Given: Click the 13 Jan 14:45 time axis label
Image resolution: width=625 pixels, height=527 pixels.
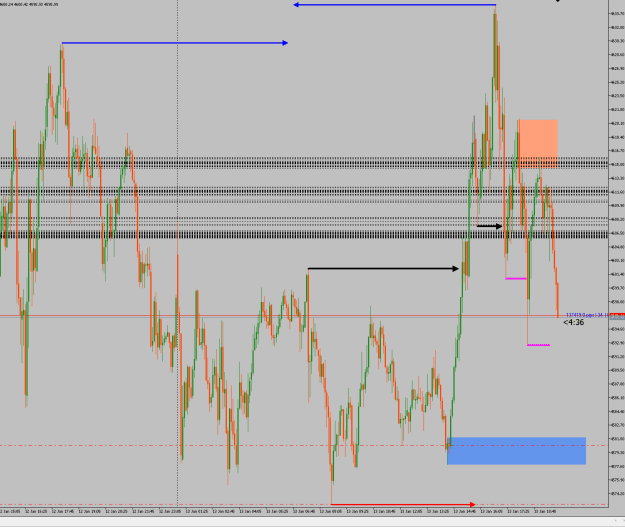Looking at the screenshot, I should pos(464,511).
